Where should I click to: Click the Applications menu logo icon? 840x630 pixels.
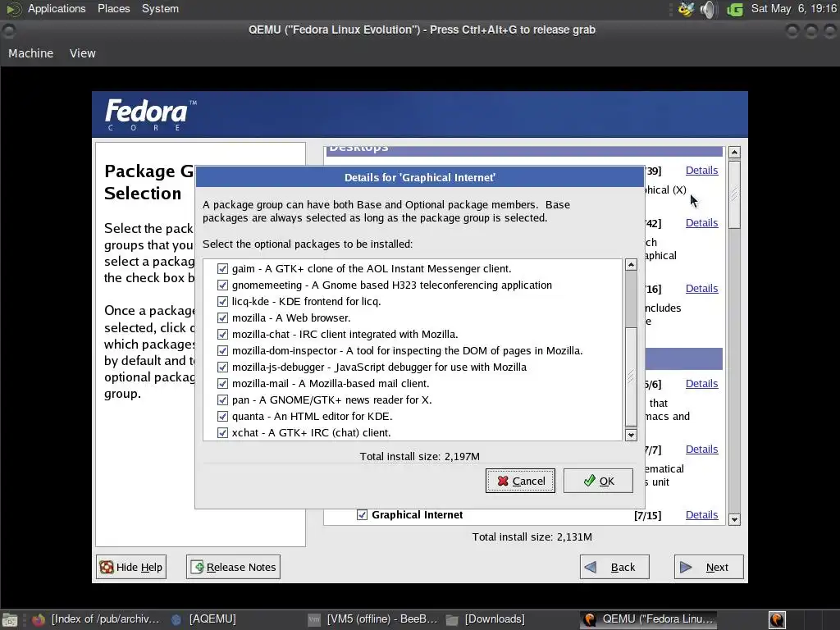[x=14, y=9]
